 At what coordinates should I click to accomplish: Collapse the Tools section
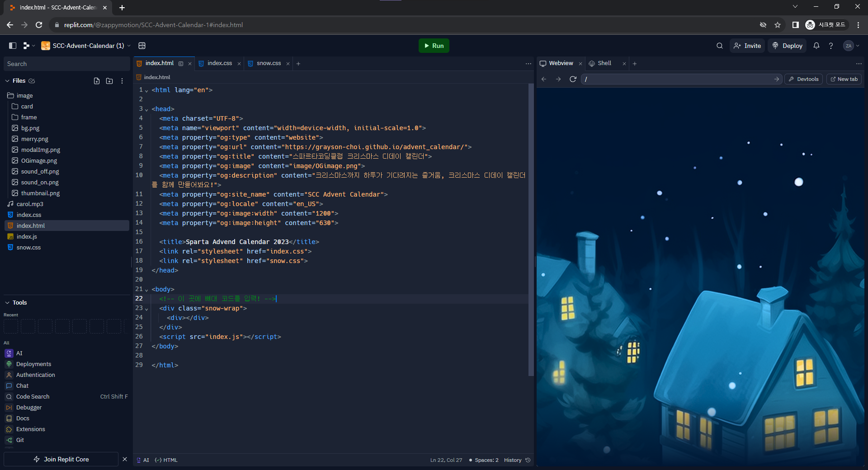pyautogui.click(x=7, y=303)
